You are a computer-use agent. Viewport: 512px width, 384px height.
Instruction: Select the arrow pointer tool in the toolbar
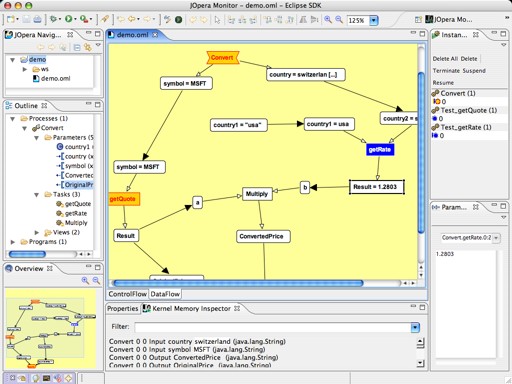[217, 20]
